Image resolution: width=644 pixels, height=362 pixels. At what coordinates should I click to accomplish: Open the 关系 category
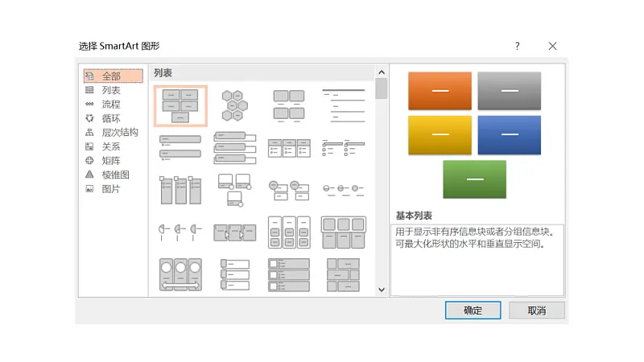tap(113, 146)
